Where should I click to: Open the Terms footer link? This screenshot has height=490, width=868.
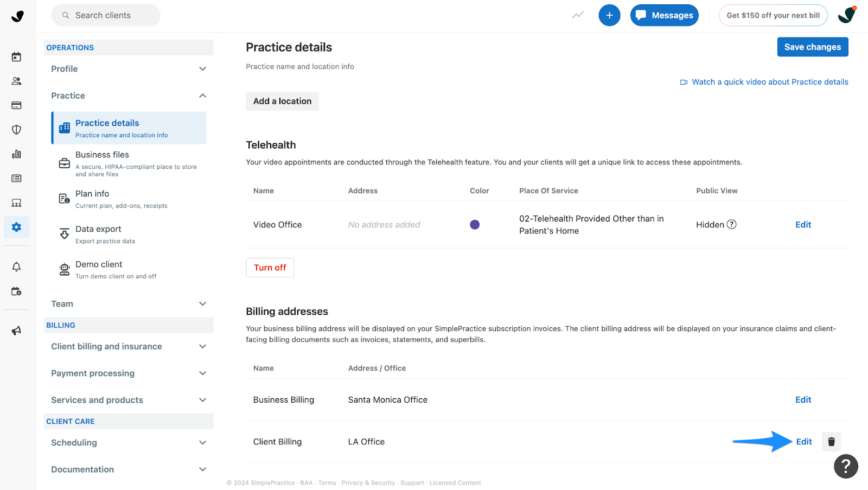(x=327, y=483)
